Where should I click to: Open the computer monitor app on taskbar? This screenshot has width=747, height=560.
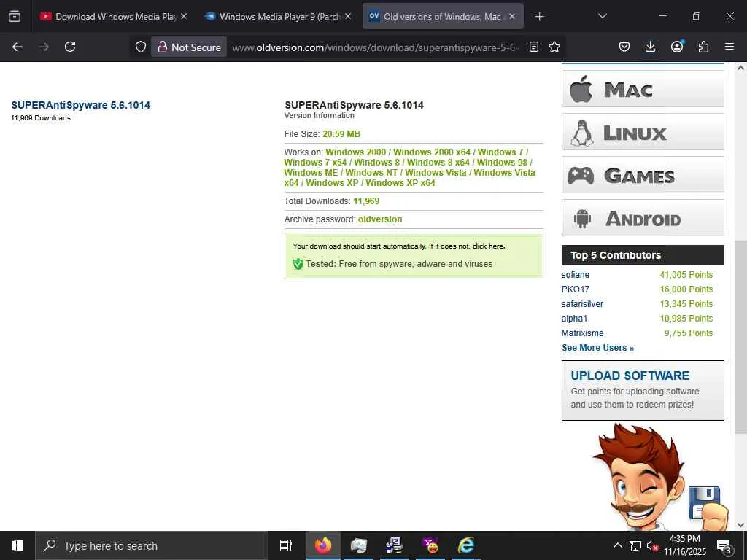tap(359, 545)
